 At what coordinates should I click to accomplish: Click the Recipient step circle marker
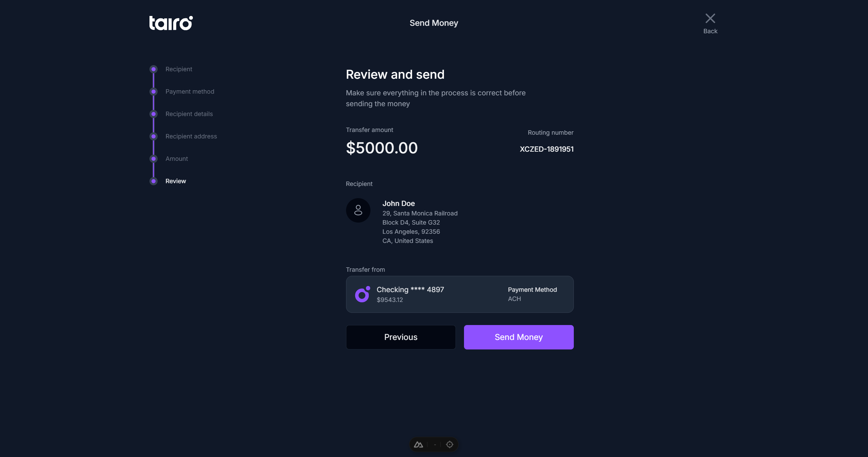154,69
